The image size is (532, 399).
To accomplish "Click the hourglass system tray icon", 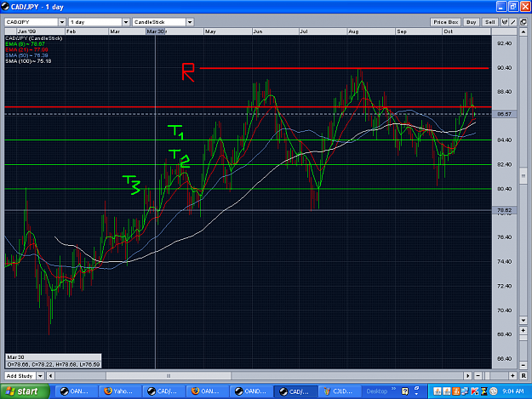I will [484, 391].
